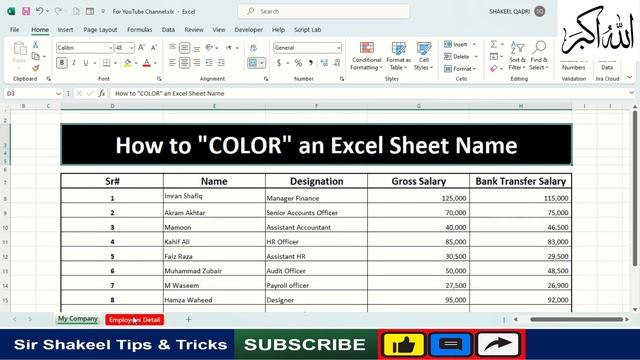Open the Find & Select dropdown
Screen dimensions: 640x360
click(x=539, y=56)
